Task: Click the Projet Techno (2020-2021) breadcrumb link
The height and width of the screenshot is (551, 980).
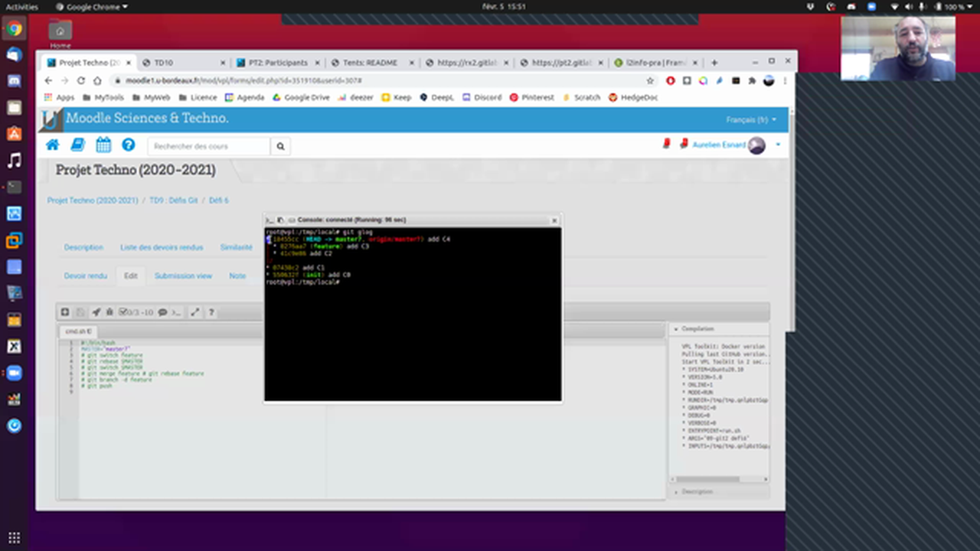Action: click(93, 201)
